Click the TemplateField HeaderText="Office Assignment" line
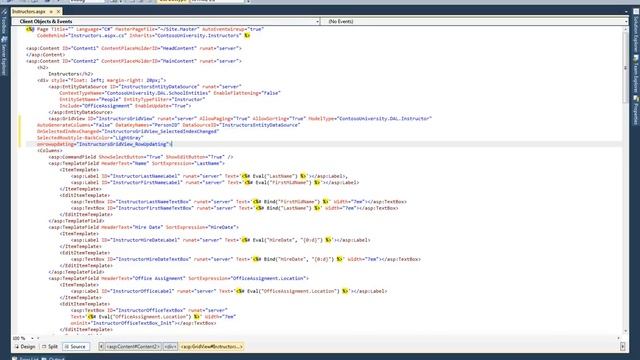 click(x=178, y=278)
